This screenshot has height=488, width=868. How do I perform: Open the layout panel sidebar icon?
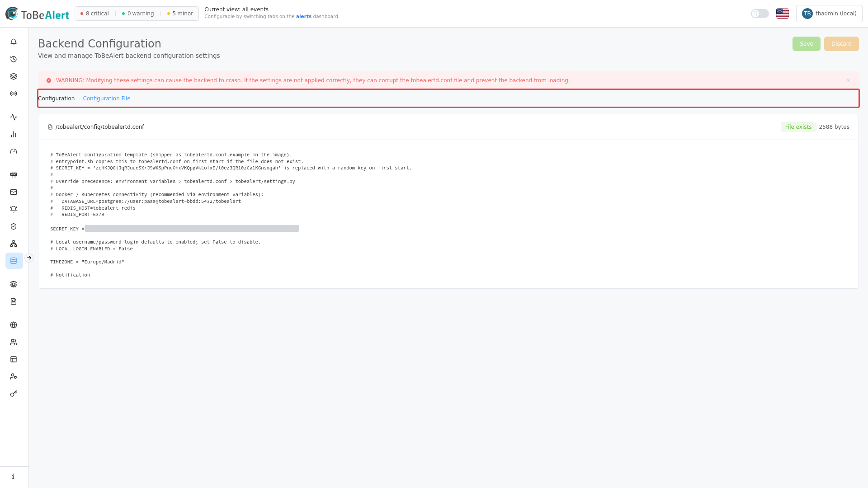click(x=14, y=359)
